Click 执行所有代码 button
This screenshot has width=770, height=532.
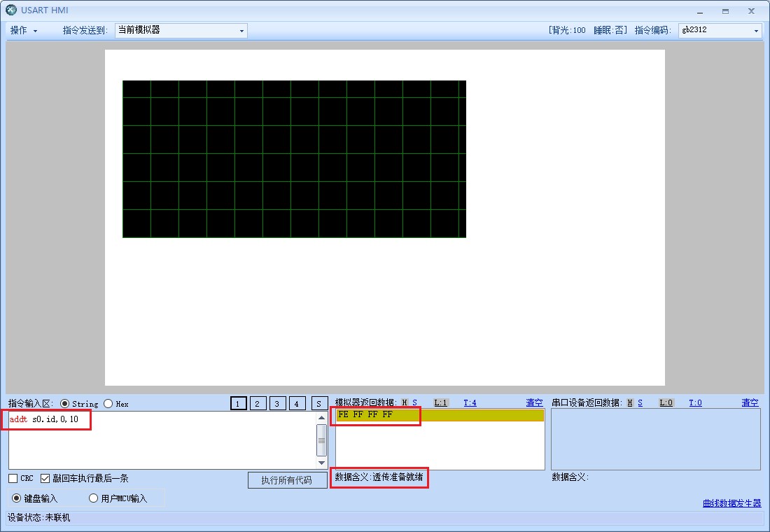point(287,480)
